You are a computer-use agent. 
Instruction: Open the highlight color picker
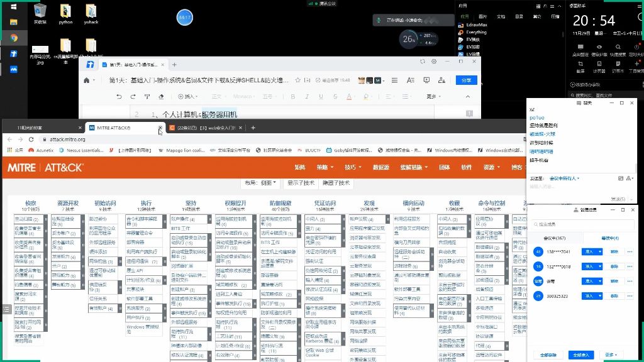365,96
